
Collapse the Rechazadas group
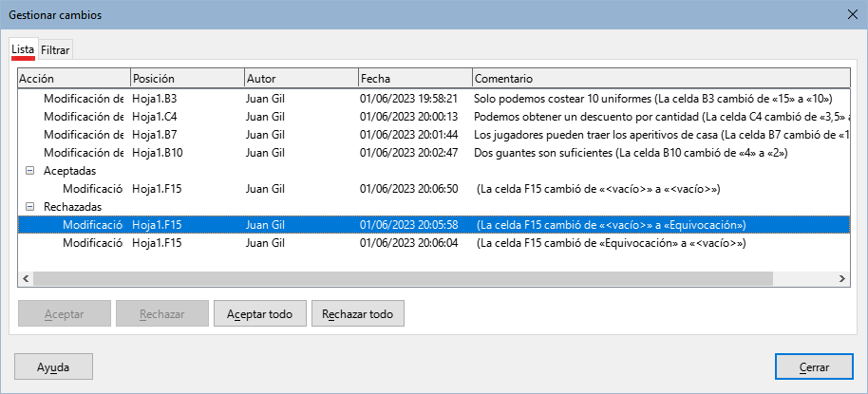click(x=29, y=207)
